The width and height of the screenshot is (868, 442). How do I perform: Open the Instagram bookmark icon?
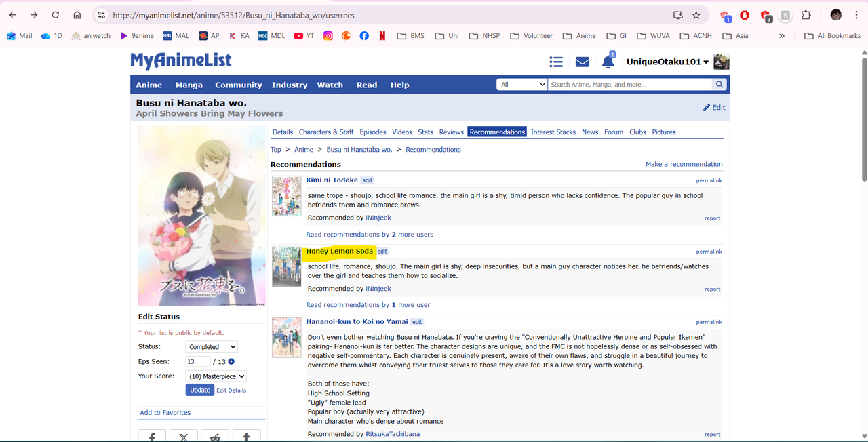(x=328, y=36)
